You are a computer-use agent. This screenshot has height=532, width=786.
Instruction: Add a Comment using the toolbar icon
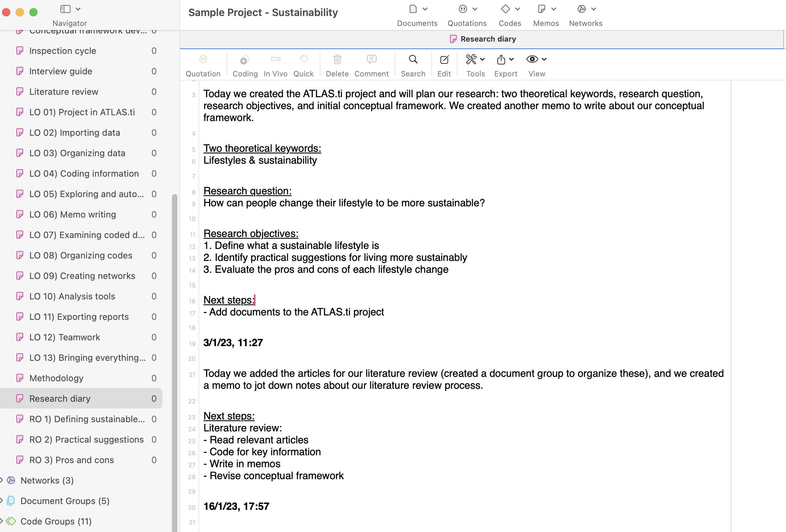pos(372,59)
